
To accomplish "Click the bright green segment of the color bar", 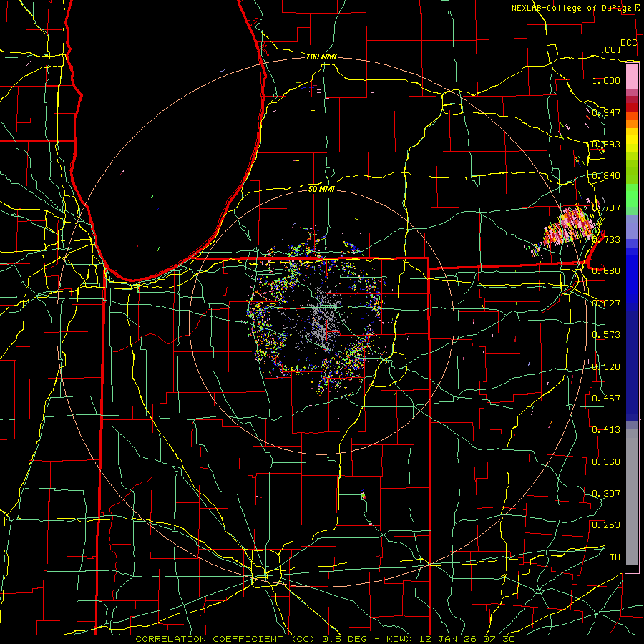I will click(632, 195).
